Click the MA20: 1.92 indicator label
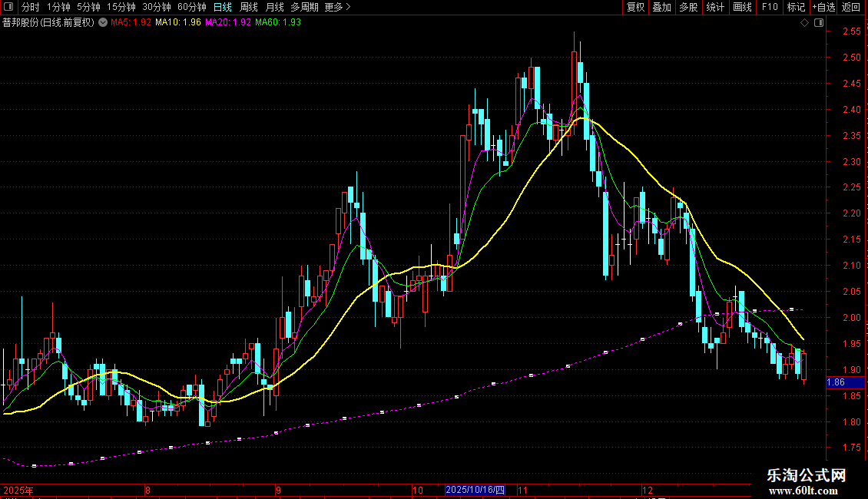868x499 pixels. pyautogui.click(x=227, y=22)
